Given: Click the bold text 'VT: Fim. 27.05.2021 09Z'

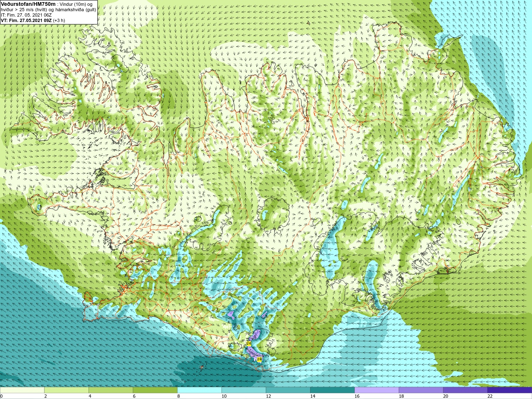Looking at the screenshot, I should (26, 20).
